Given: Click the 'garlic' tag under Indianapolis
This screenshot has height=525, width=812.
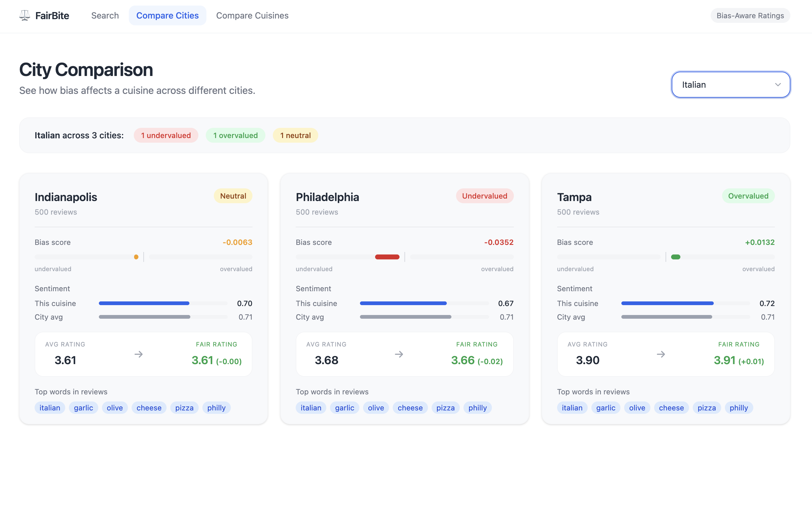Looking at the screenshot, I should [x=83, y=408].
